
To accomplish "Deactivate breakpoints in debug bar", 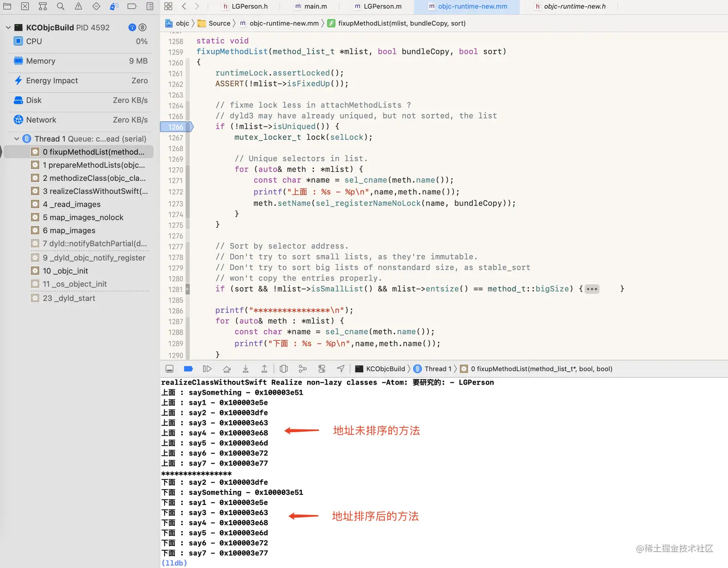I will click(x=188, y=369).
